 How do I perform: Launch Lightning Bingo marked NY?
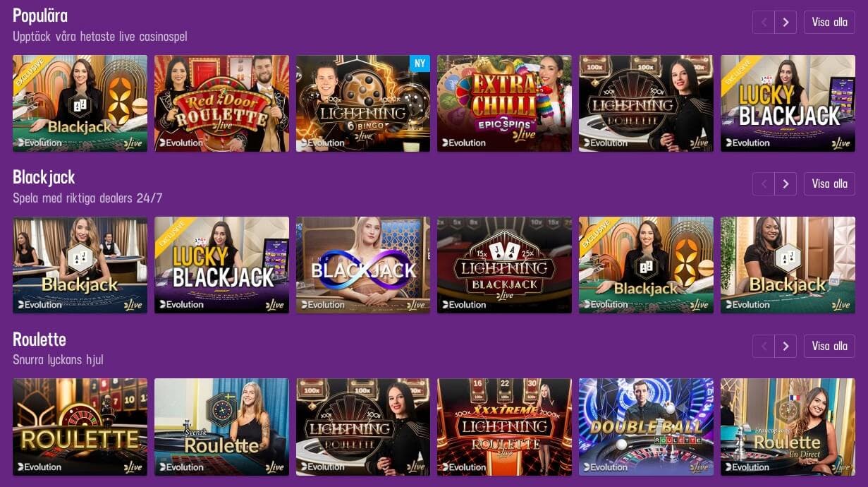tap(363, 103)
